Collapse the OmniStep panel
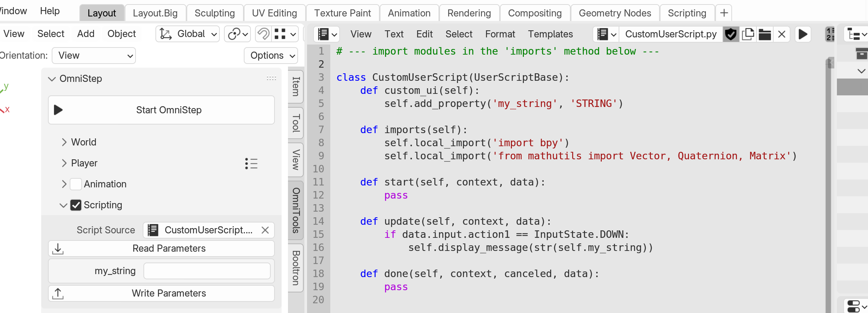Viewport: 868px width, 313px height. coord(52,79)
